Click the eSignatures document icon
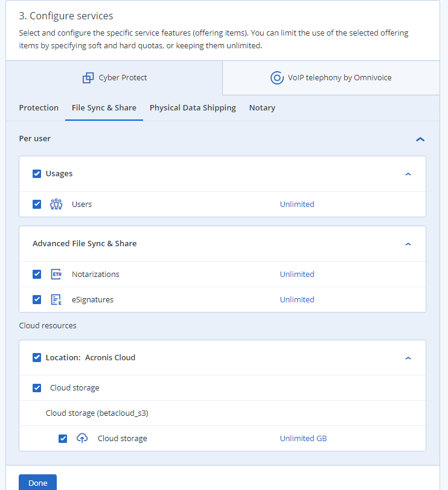The image size is (448, 490). pos(56,299)
